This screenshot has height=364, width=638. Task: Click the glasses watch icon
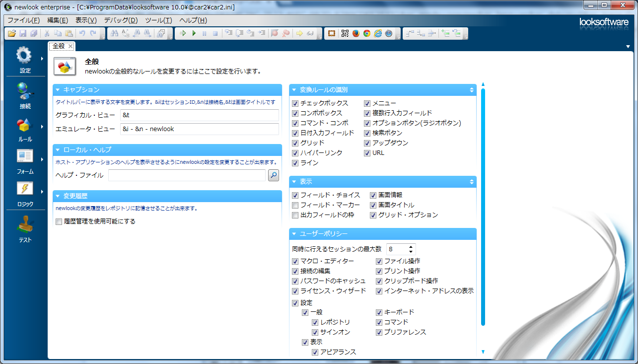coord(310,33)
